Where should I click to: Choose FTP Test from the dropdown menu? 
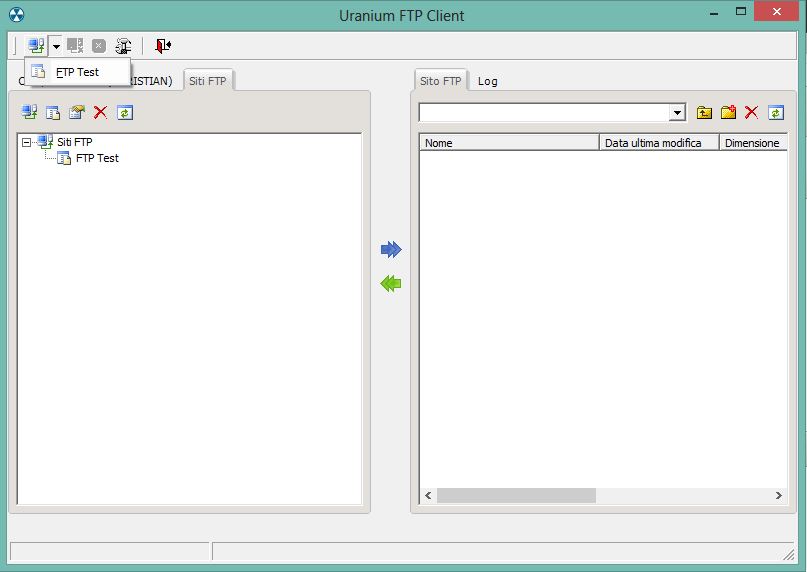(x=77, y=72)
